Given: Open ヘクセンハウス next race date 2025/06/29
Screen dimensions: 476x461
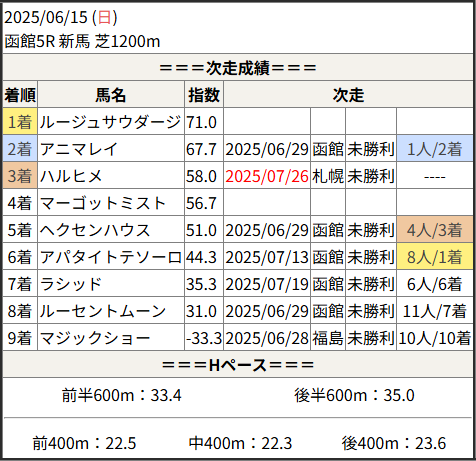Looking at the screenshot, I should [267, 230].
